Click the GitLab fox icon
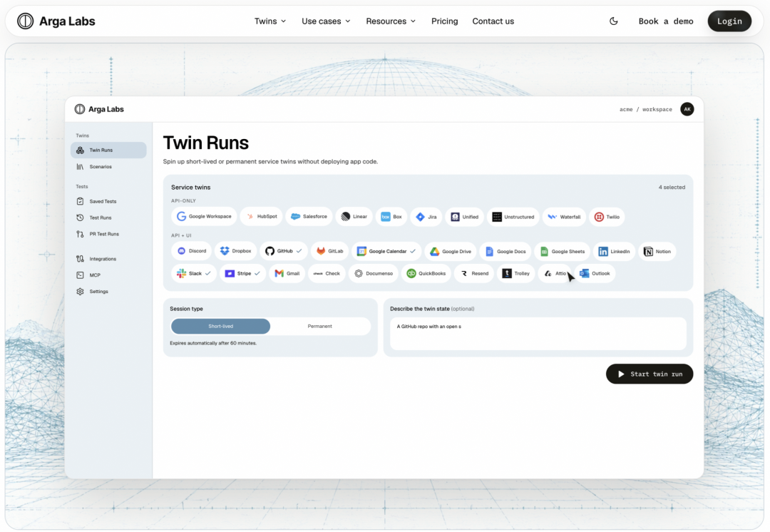 click(x=321, y=251)
